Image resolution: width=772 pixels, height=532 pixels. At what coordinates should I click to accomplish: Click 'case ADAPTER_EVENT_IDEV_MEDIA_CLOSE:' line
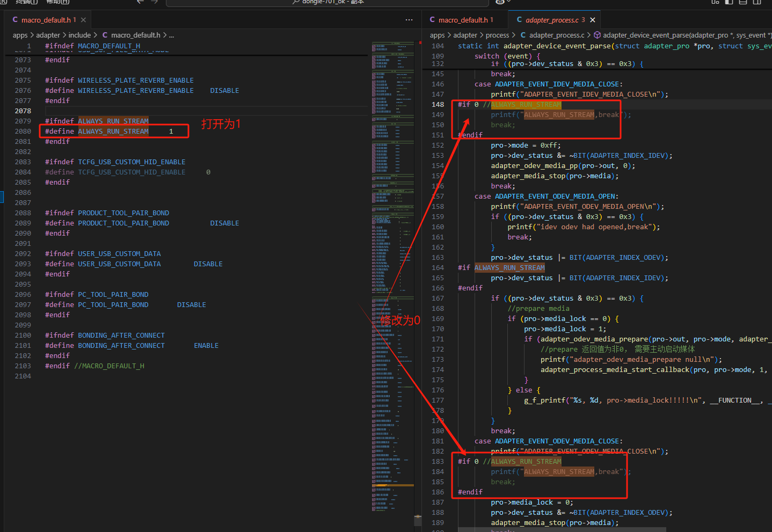tap(548, 84)
